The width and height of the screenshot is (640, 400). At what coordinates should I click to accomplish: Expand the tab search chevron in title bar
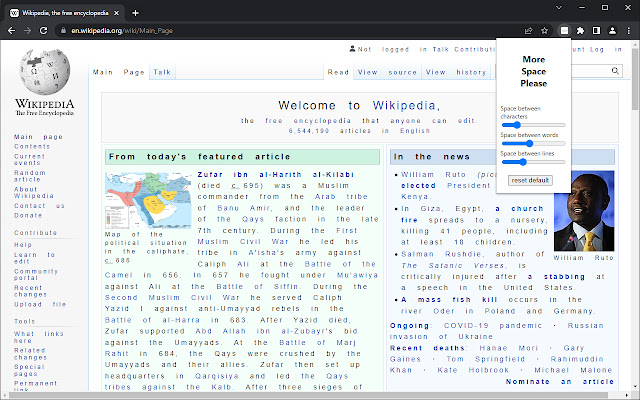click(559, 7)
